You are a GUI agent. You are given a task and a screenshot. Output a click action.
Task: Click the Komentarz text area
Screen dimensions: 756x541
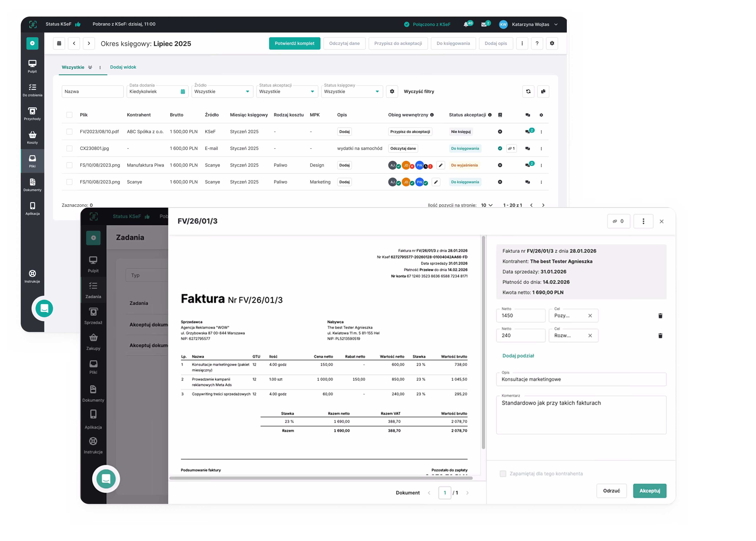tap(581, 415)
